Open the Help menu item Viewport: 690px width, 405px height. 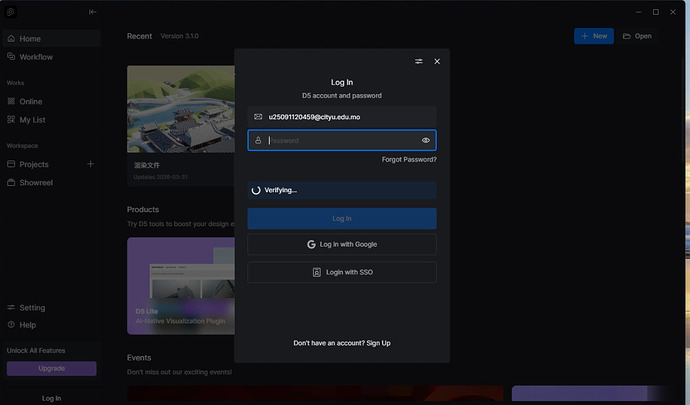(x=51, y=325)
